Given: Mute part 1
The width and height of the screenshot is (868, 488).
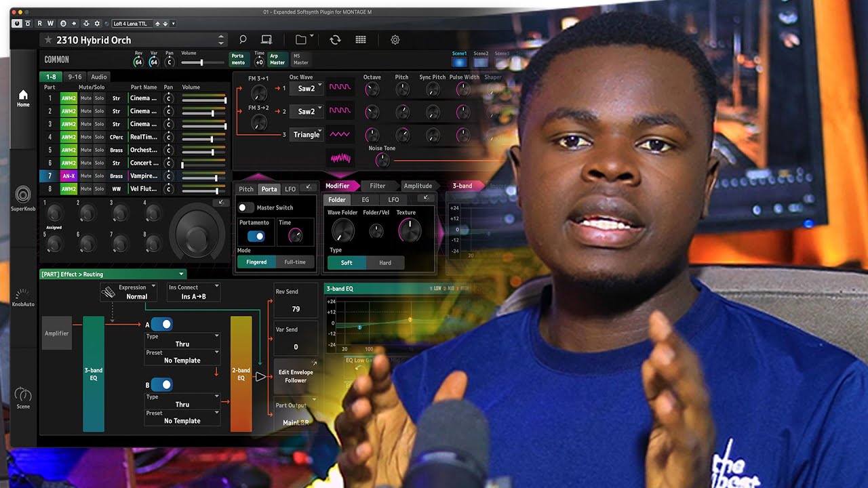Looking at the screenshot, I should pos(85,98).
